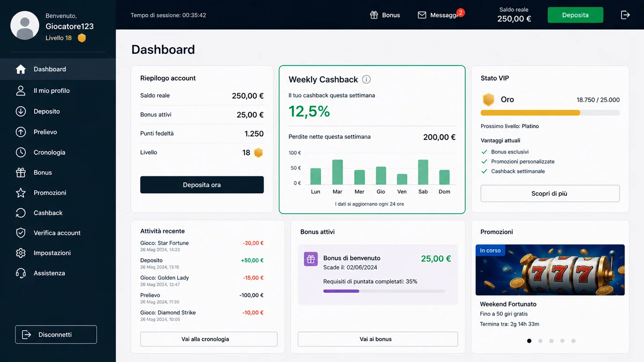644x362 pixels.
Task: Click the Promozioni star icon
Action: (x=21, y=193)
